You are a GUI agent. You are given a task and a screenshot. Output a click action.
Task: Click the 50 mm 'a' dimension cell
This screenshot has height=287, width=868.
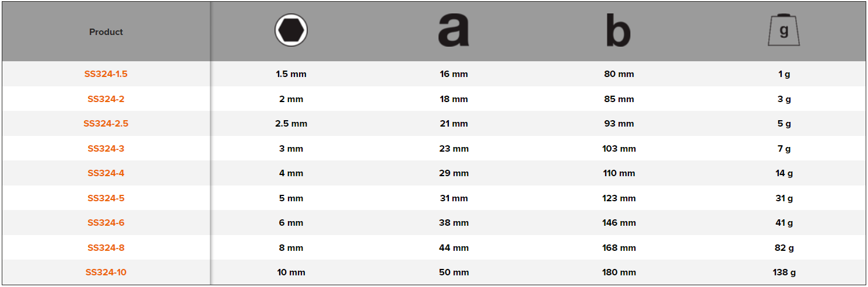click(x=454, y=272)
